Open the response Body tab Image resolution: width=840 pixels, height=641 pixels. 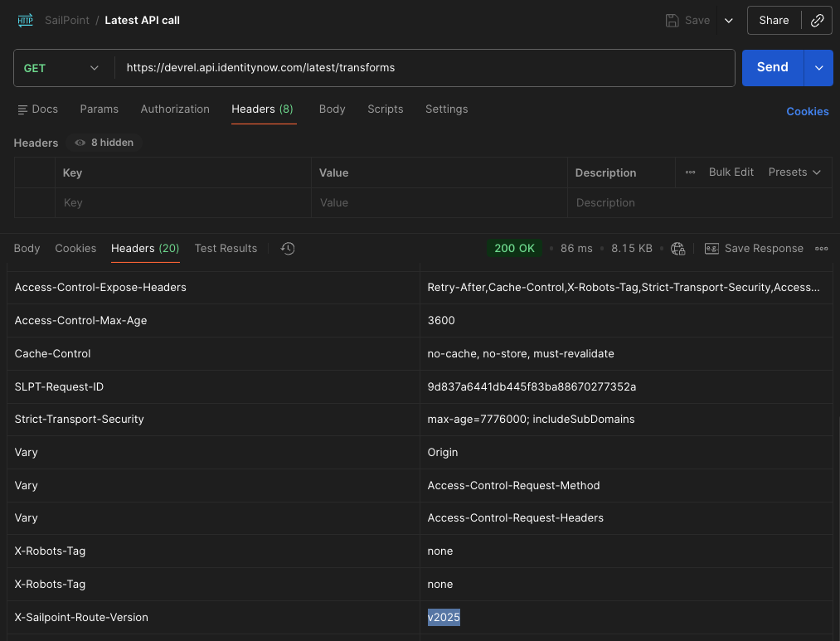click(27, 249)
